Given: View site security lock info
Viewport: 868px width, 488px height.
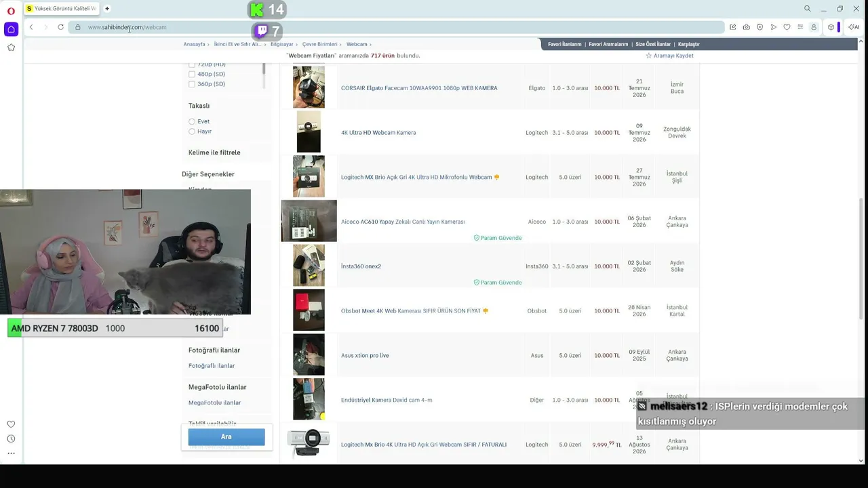Looking at the screenshot, I should coord(78,27).
